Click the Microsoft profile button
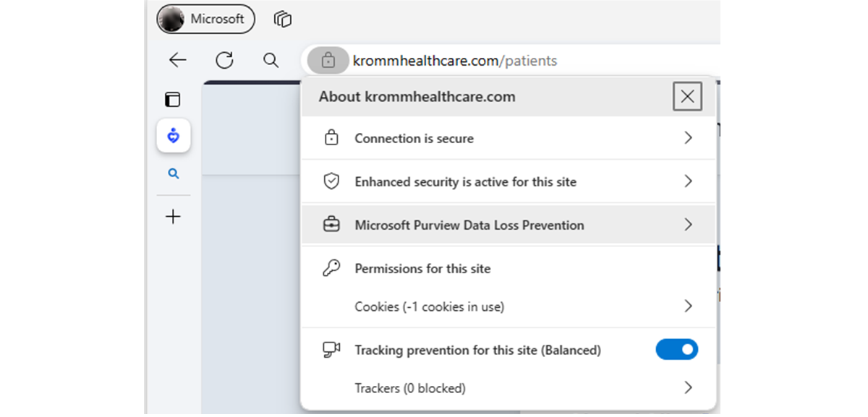The width and height of the screenshot is (868, 417). click(x=206, y=20)
